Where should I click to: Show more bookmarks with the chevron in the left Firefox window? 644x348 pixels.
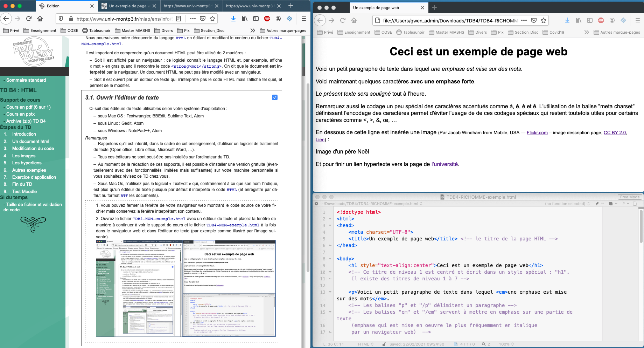tap(253, 30)
